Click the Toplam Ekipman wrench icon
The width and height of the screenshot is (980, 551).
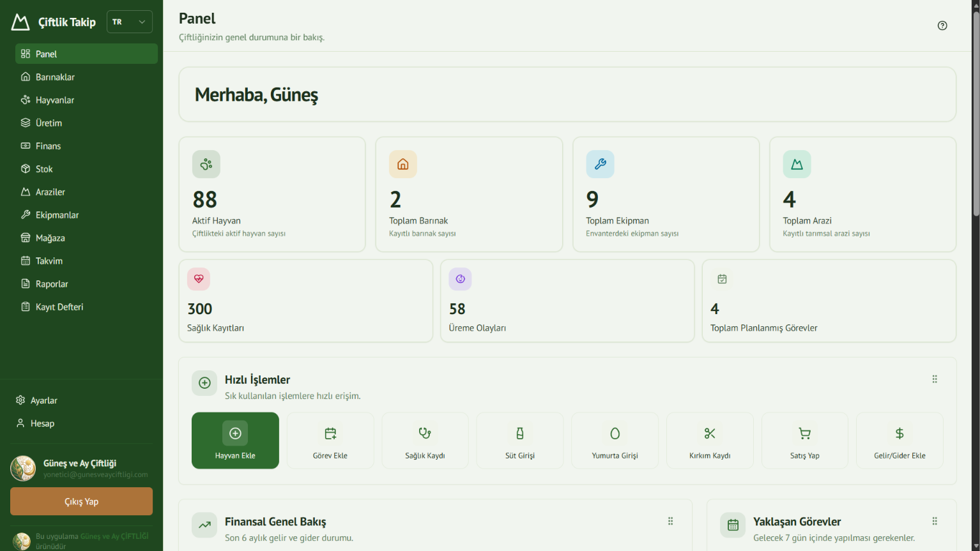click(601, 164)
